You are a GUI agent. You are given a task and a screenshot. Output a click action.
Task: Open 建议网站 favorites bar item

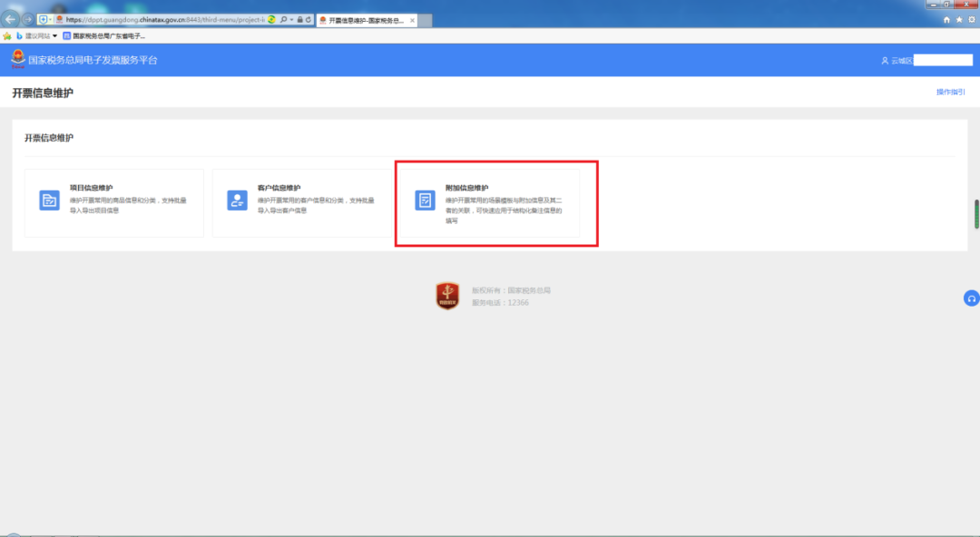[37, 36]
